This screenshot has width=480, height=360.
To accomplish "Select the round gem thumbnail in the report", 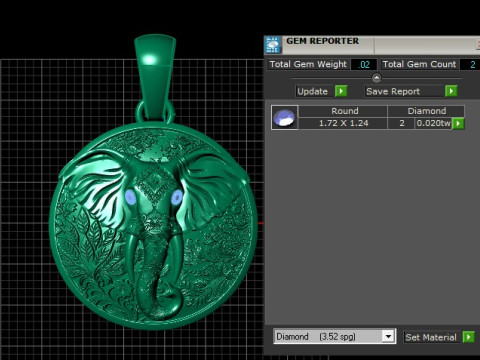I will [284, 117].
